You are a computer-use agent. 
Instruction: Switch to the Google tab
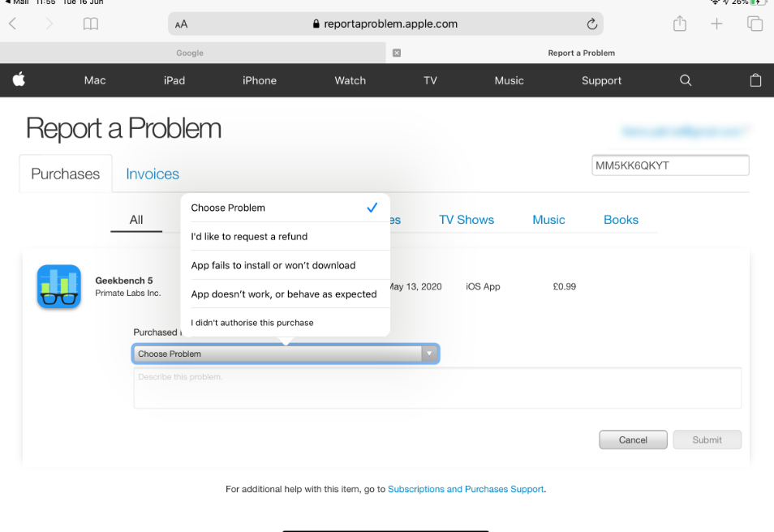click(x=192, y=53)
